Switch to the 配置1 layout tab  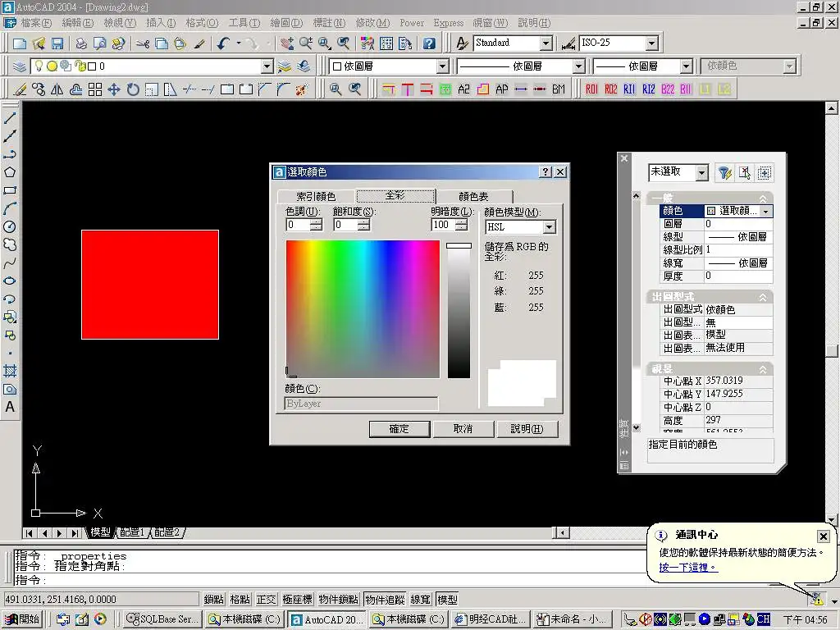click(x=132, y=532)
